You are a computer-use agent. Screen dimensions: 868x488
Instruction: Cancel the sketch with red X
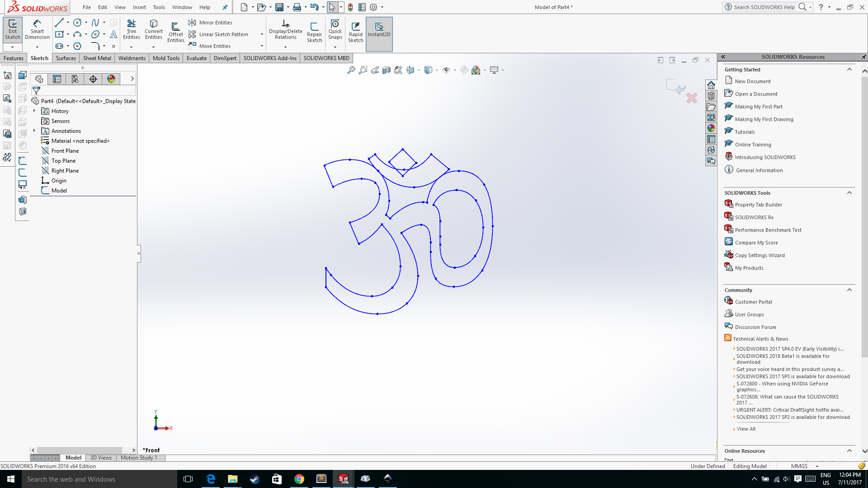click(x=692, y=98)
